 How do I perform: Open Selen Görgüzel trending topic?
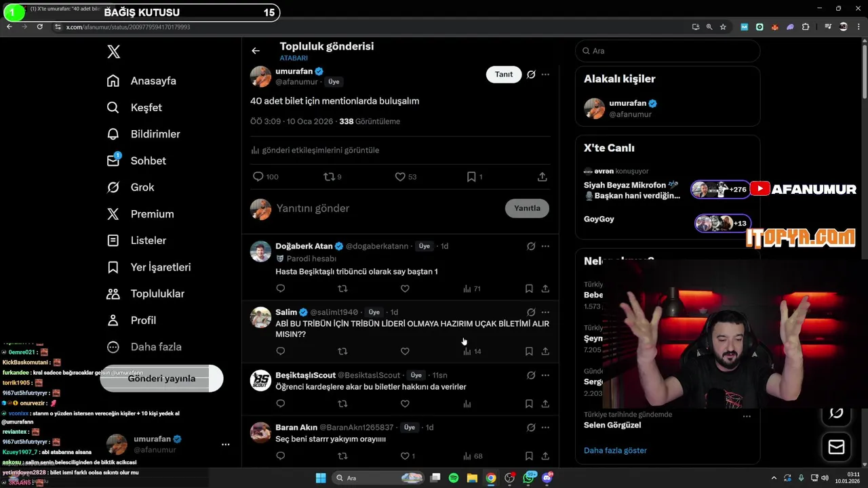612,425
